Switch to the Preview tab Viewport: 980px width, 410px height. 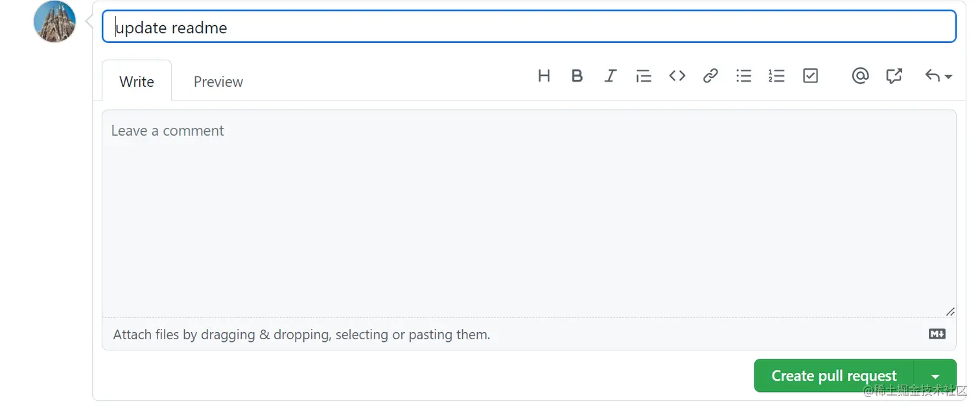(x=218, y=82)
